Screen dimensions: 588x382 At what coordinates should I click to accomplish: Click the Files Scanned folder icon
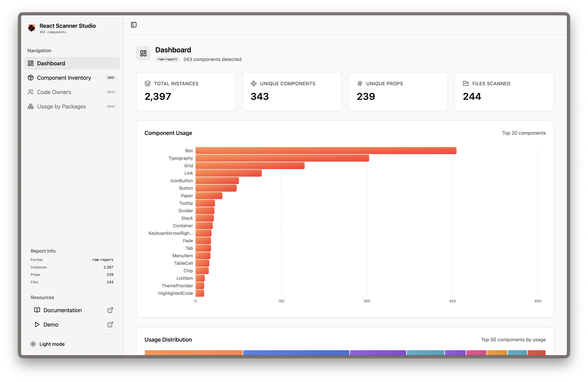pyautogui.click(x=466, y=84)
